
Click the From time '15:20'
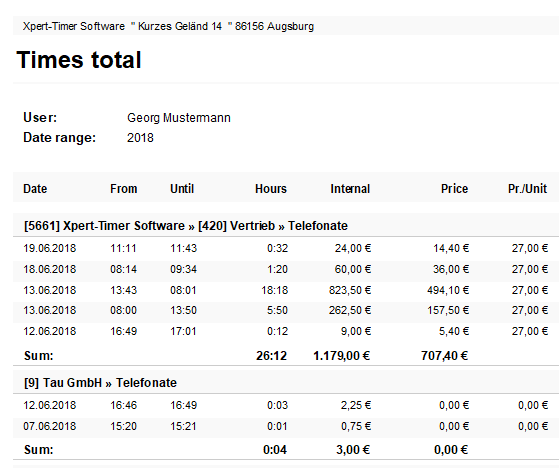coord(123,426)
